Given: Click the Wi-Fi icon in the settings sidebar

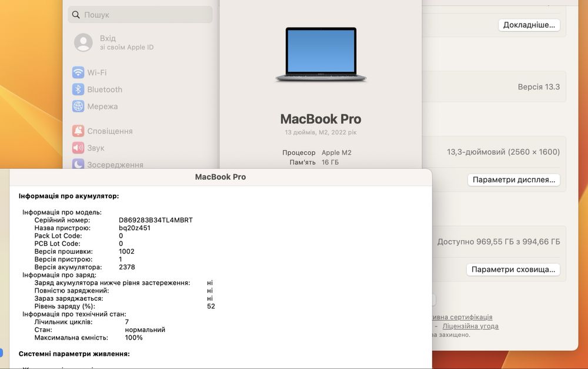Looking at the screenshot, I should pyautogui.click(x=78, y=72).
